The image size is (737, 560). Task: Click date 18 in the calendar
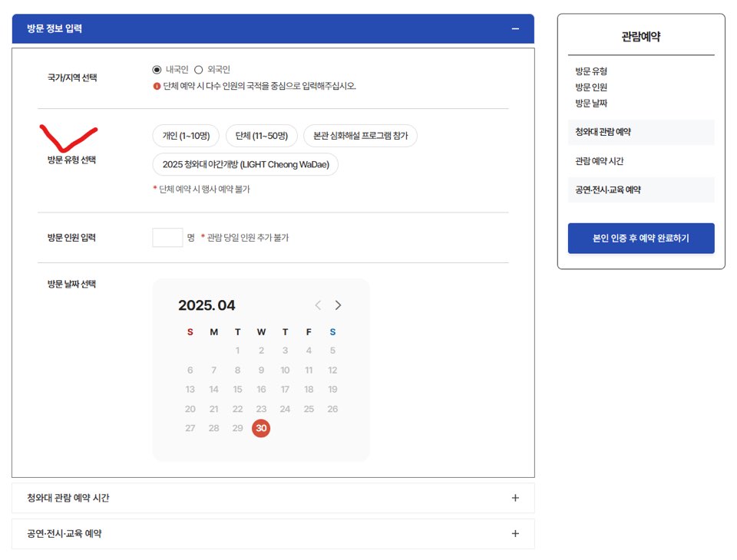click(x=309, y=389)
